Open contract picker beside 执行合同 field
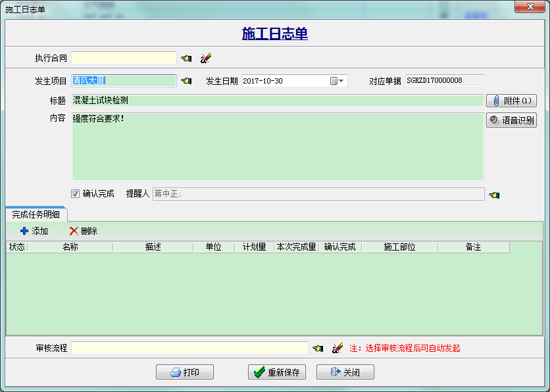 [186, 58]
